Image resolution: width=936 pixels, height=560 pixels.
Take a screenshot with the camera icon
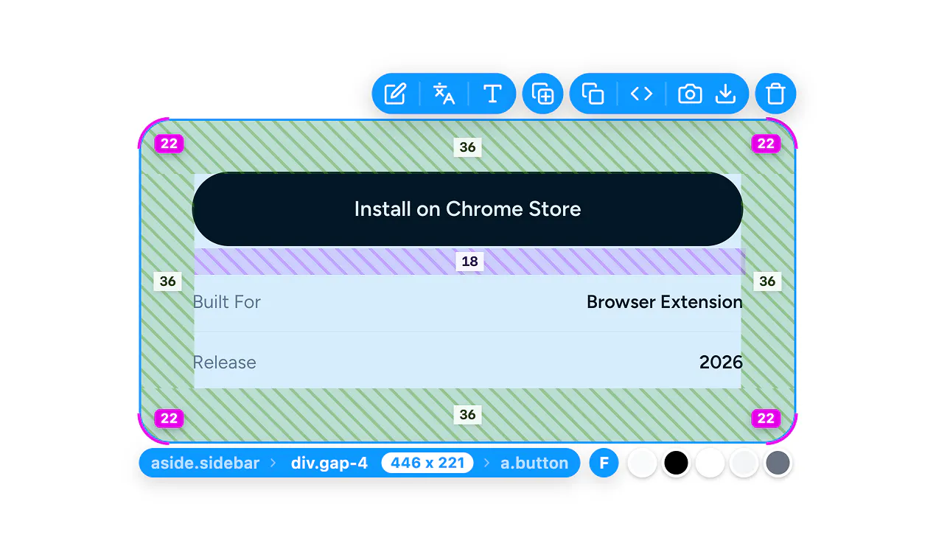(x=690, y=94)
